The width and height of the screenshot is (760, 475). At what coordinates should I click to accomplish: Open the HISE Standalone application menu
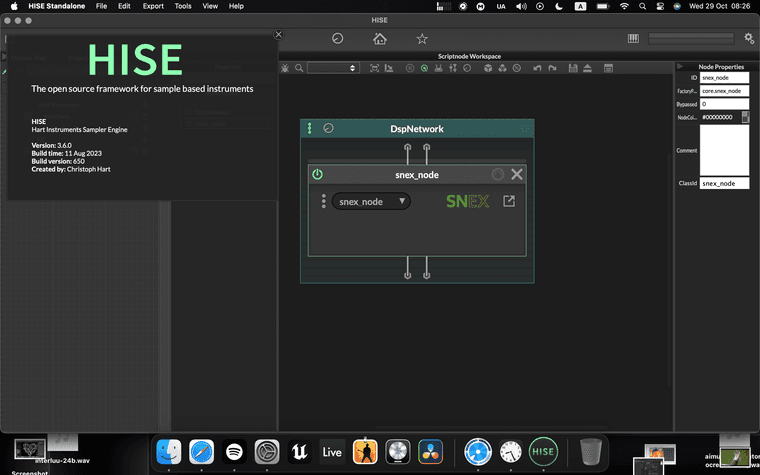(x=56, y=6)
